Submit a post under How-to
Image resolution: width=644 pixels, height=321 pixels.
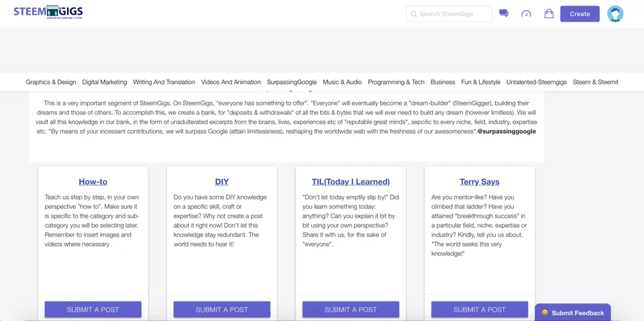click(93, 310)
